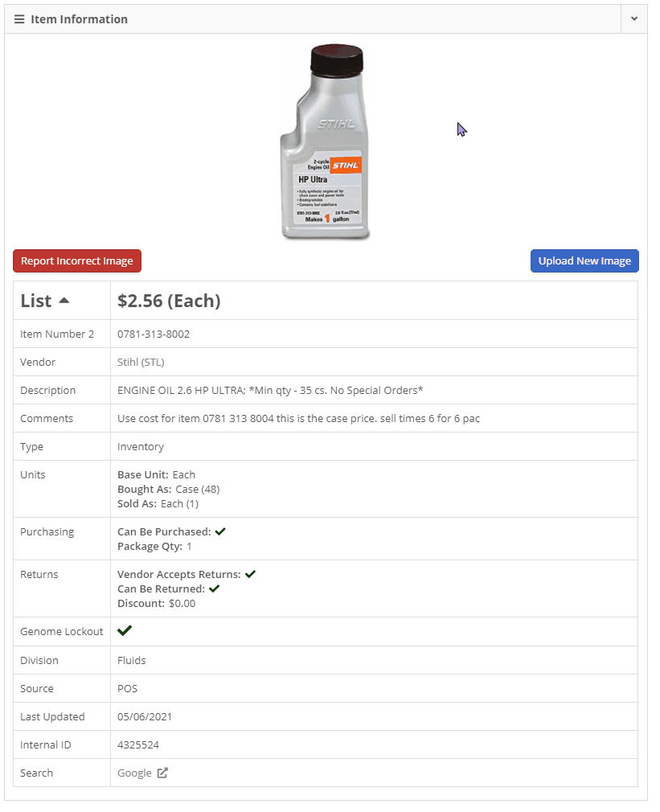Click the Can Be Returned checkmark
Screen dimensions: 660x812
[x=215, y=588]
